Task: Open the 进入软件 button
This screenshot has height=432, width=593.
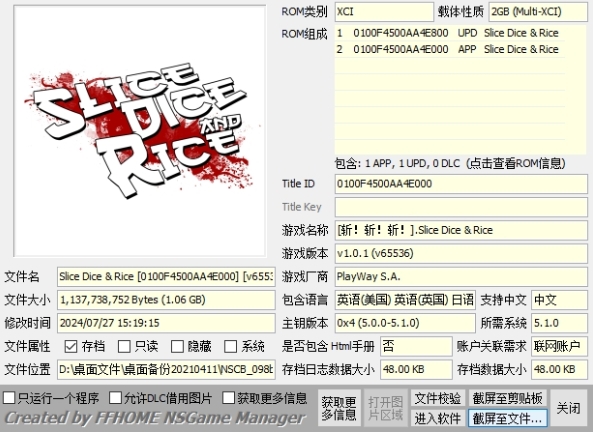Action: [x=438, y=418]
